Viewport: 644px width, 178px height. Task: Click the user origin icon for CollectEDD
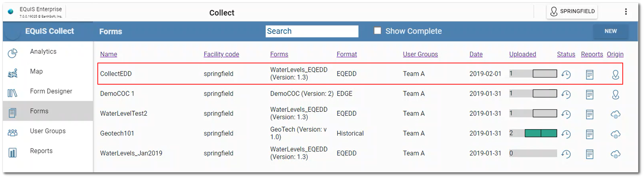[x=616, y=75]
